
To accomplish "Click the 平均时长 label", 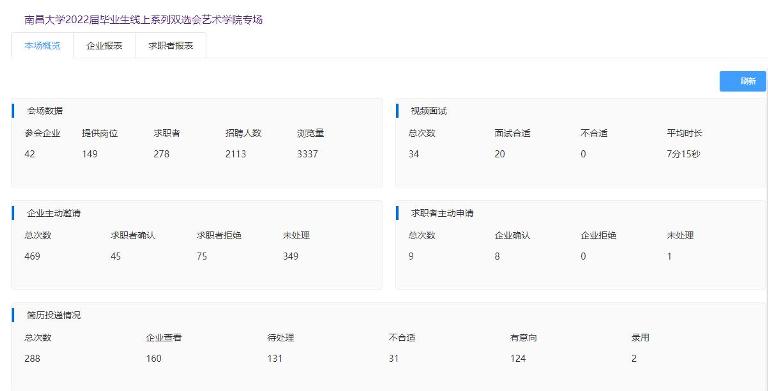I will click(685, 133).
